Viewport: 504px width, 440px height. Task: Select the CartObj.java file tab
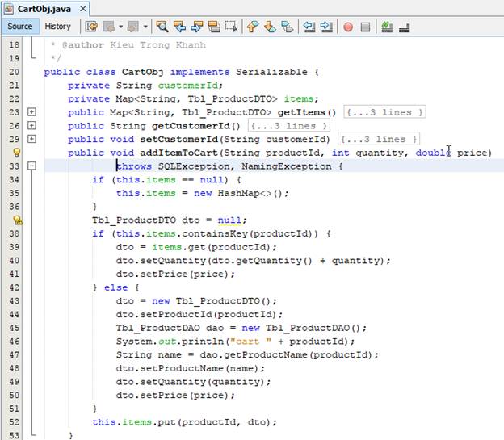[x=44, y=9]
